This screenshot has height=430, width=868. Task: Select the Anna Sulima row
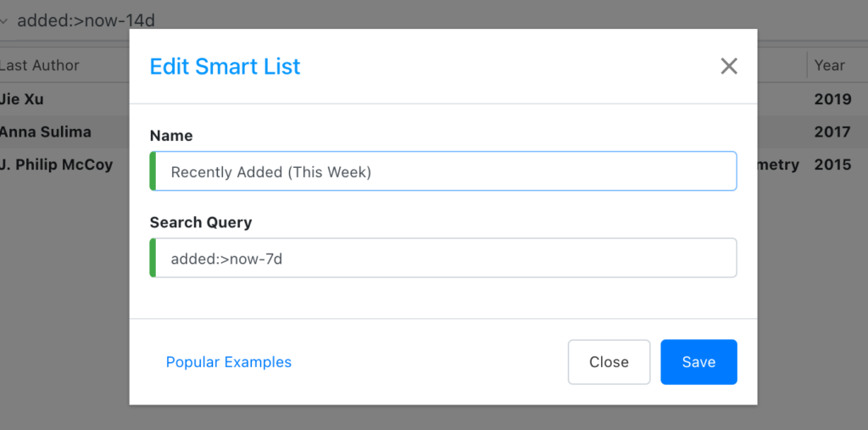[46, 132]
